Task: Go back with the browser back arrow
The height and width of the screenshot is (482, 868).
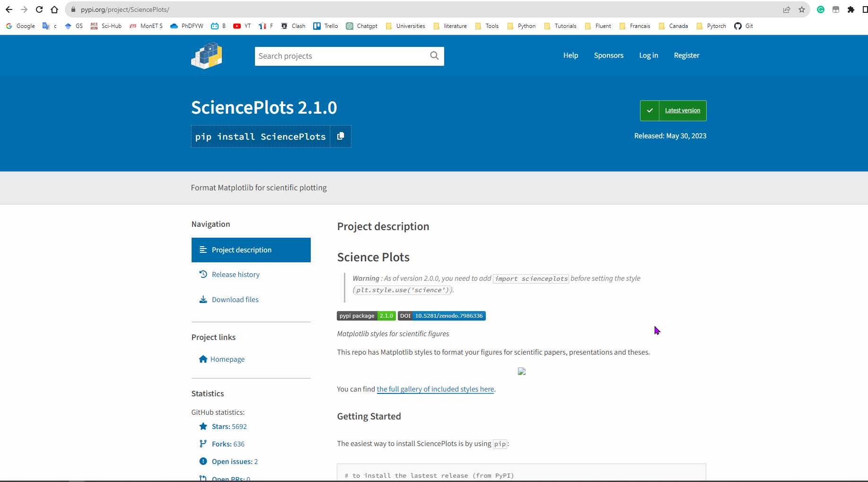Action: [9, 9]
